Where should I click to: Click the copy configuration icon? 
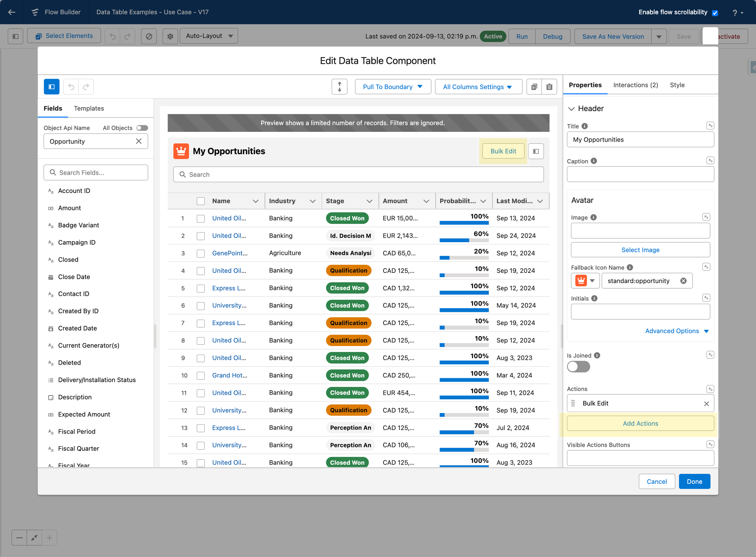click(534, 87)
